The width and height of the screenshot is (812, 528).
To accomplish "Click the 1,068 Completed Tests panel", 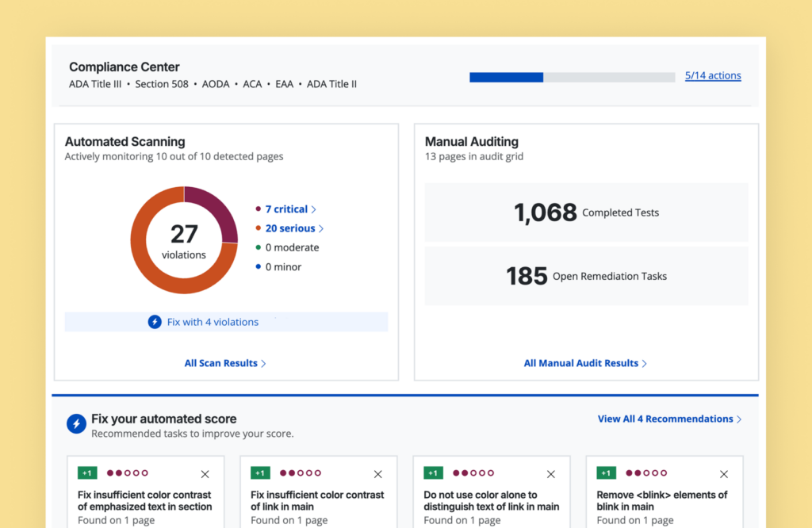I will pos(586,212).
